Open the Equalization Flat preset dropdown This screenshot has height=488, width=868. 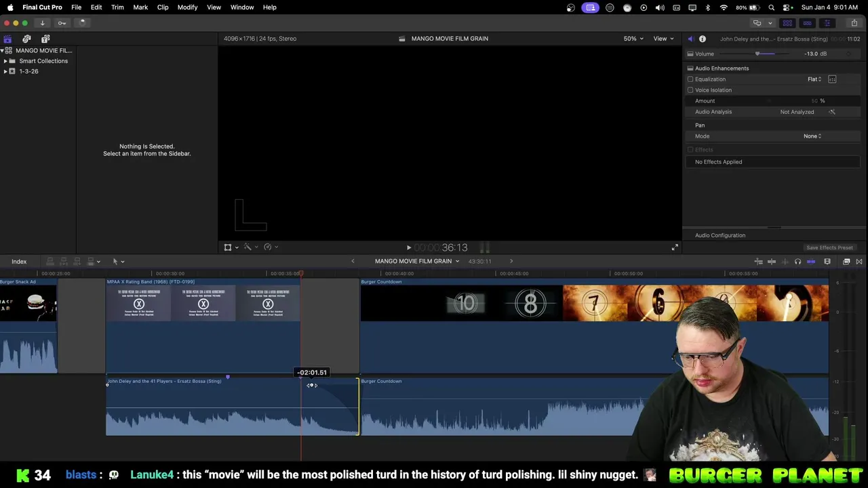(x=814, y=79)
